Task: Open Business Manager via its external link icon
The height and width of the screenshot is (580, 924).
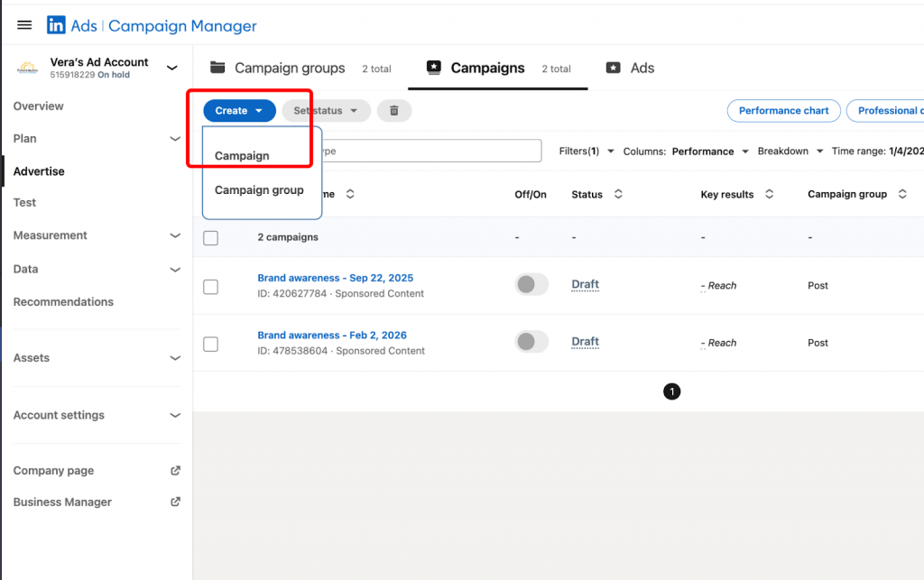Action: click(x=174, y=502)
